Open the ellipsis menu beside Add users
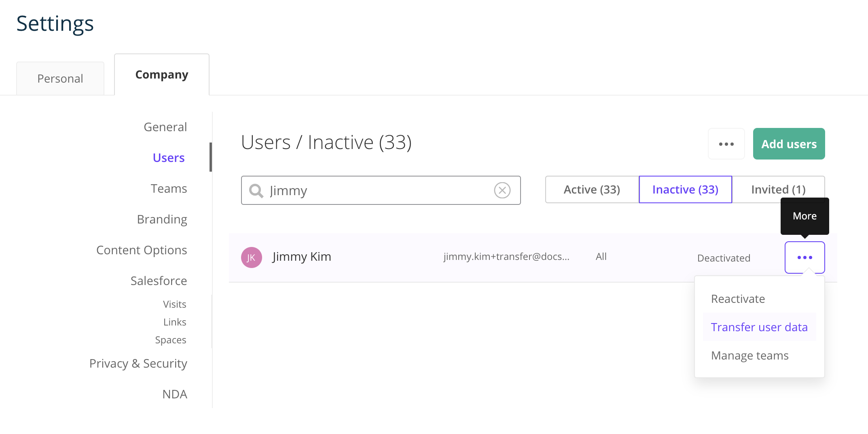The width and height of the screenshot is (868, 434). [726, 144]
